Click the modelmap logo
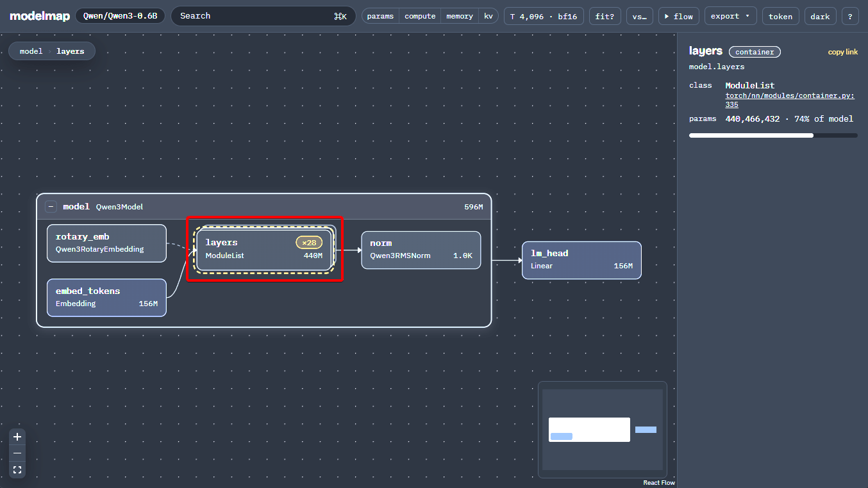The height and width of the screenshot is (488, 868). coord(38,16)
